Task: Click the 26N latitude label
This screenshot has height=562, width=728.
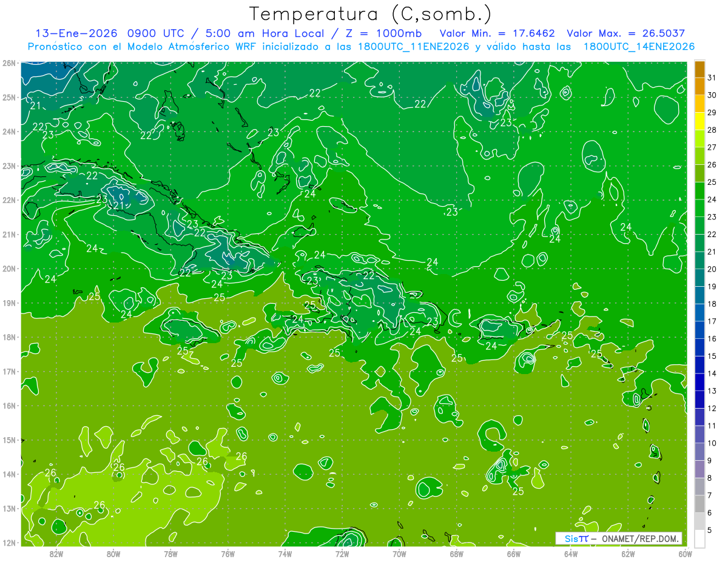Action: [x=8, y=63]
